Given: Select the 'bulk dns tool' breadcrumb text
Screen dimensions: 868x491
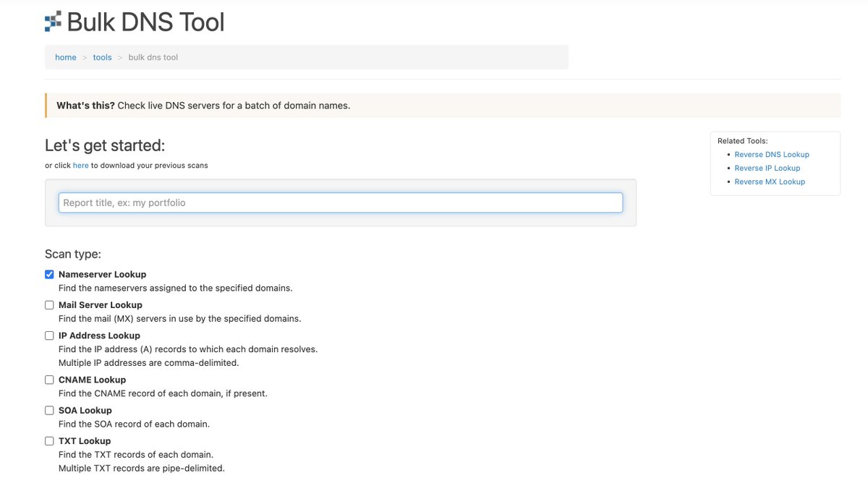Looking at the screenshot, I should [153, 57].
